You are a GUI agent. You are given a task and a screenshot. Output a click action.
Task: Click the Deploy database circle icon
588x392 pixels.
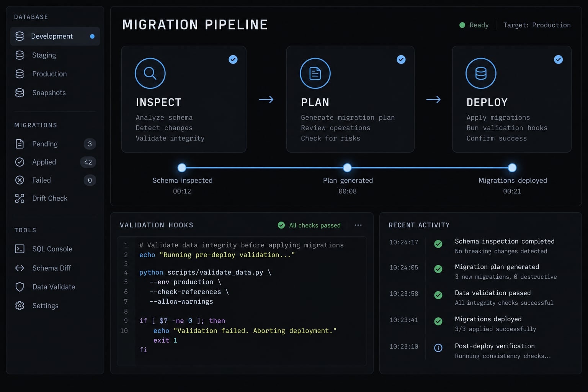(x=481, y=73)
